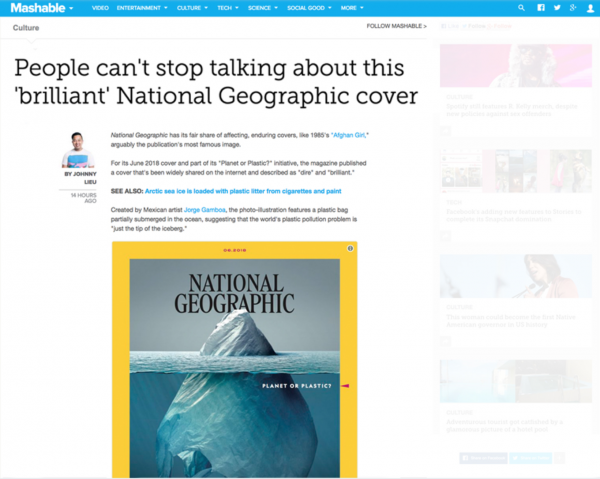Click Follow Mashable link
600x479 pixels.
(x=396, y=26)
